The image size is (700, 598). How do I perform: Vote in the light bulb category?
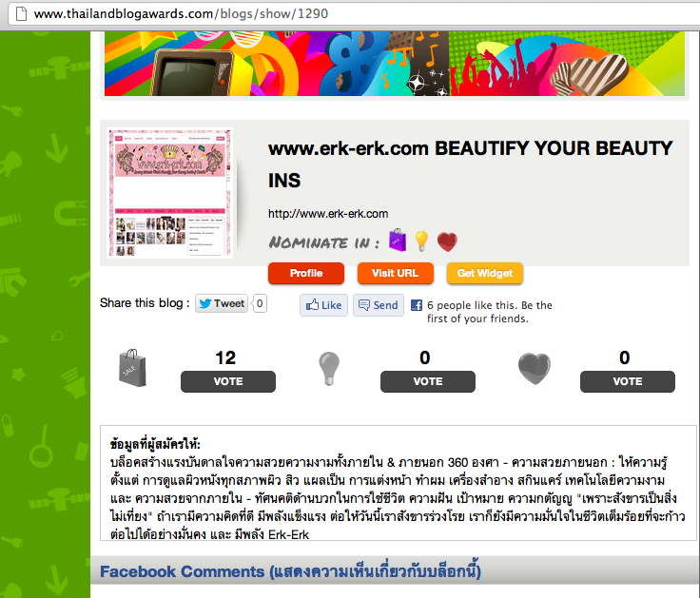(x=428, y=381)
